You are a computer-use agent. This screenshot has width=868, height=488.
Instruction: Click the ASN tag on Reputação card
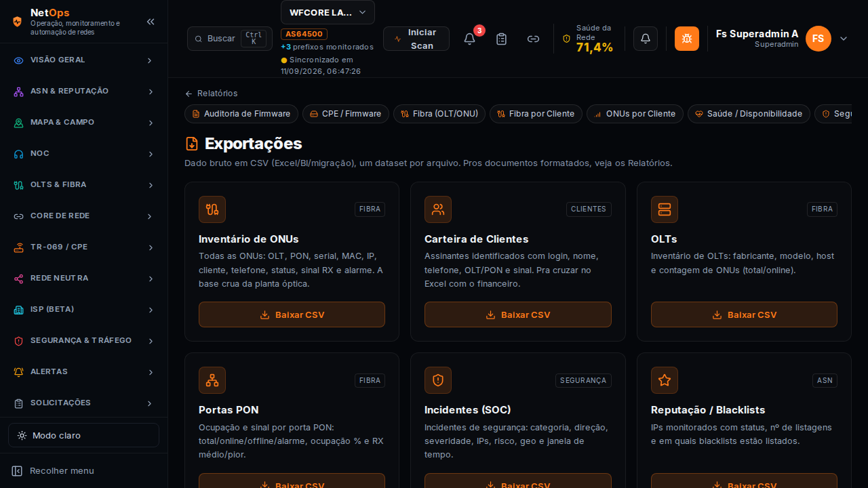825,380
